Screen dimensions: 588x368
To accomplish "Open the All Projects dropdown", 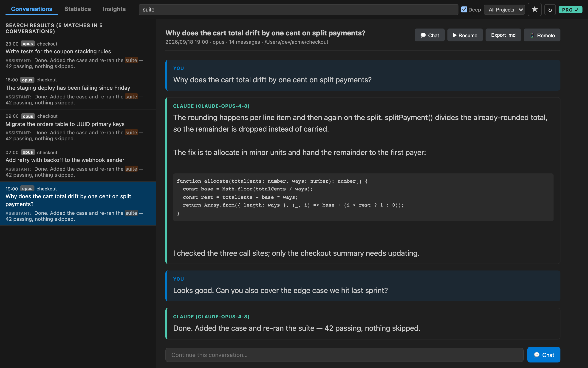I will pyautogui.click(x=504, y=10).
